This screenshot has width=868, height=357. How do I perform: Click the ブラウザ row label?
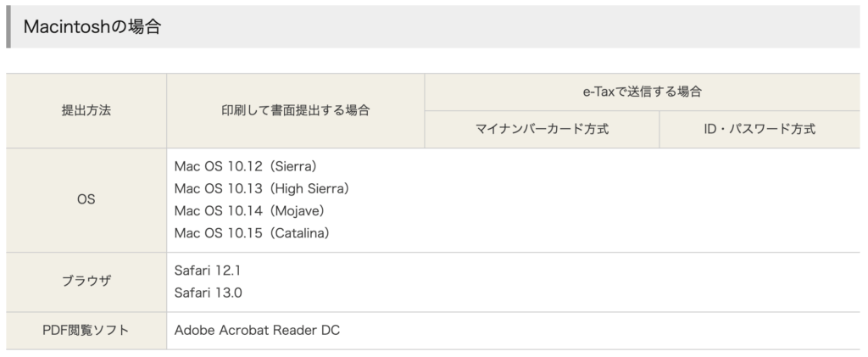[86, 282]
